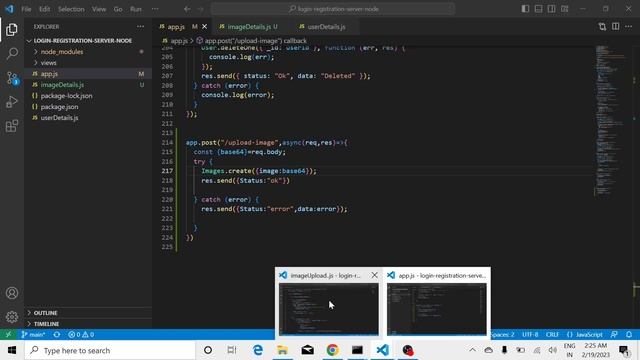Screen dimensions: 640x360
Task: Click the Windows Start button
Action: click(12, 350)
